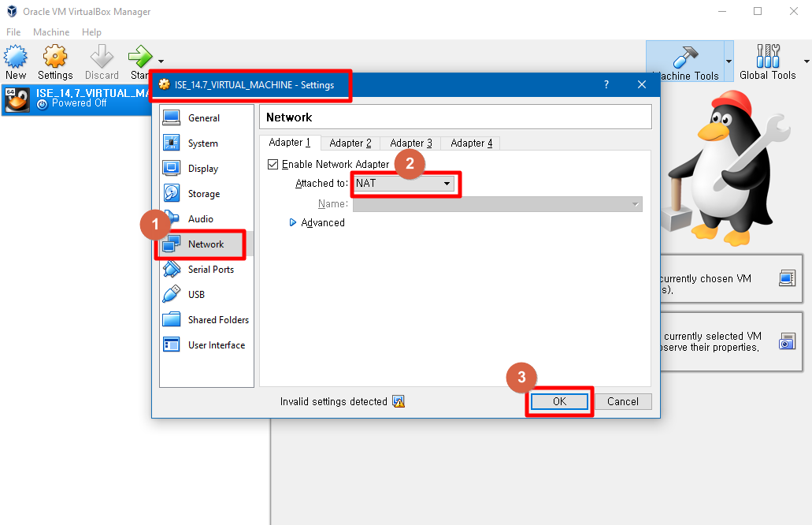This screenshot has width=812, height=525.
Task: Click OK to save settings
Action: tap(559, 402)
